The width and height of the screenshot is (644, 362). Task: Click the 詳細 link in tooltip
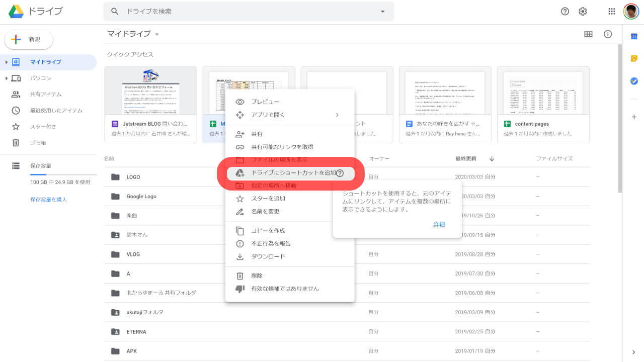(439, 224)
